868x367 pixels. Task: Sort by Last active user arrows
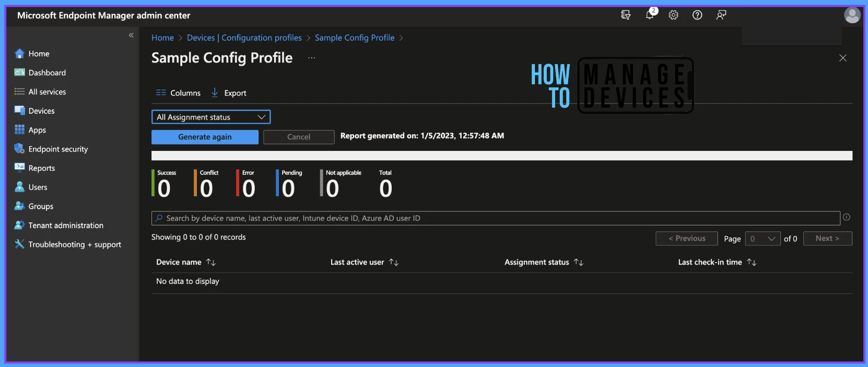[x=394, y=262]
